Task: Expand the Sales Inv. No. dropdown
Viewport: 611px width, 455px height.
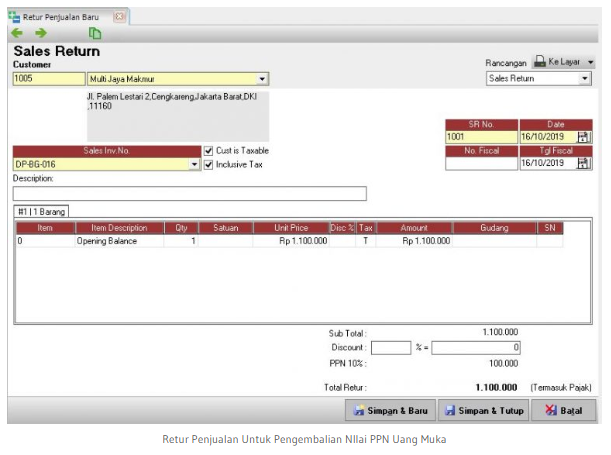Action: [194, 164]
